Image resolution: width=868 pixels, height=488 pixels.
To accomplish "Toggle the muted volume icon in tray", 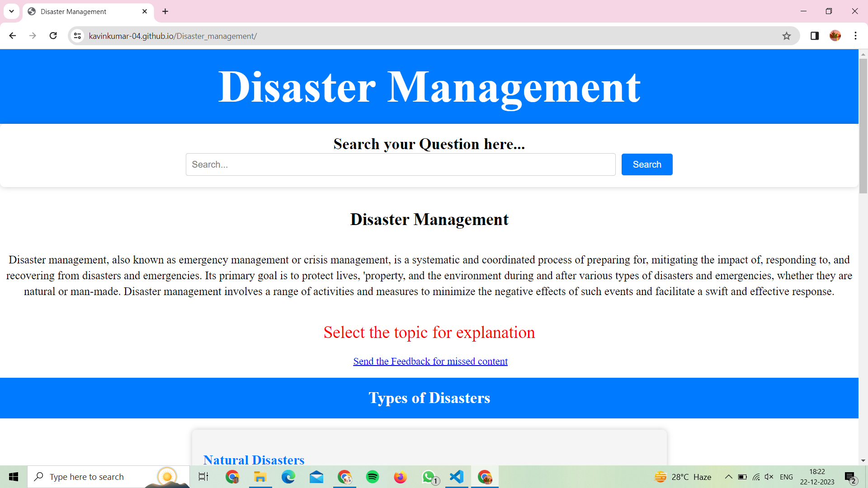I will point(769,477).
